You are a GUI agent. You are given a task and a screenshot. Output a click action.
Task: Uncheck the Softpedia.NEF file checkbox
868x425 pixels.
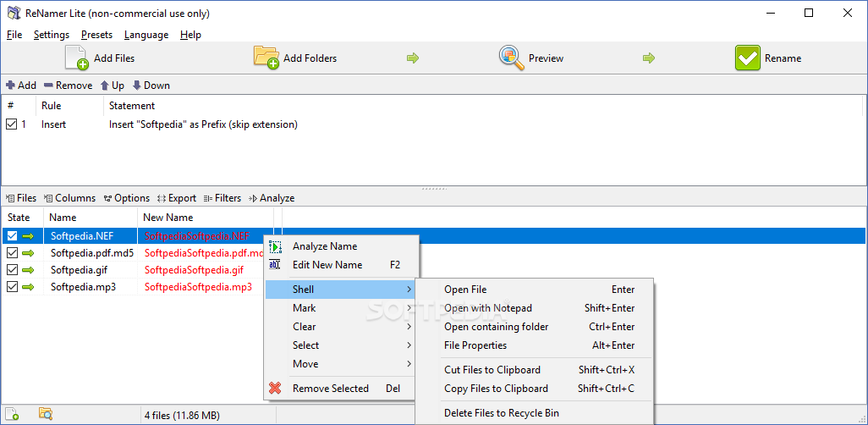click(x=12, y=236)
